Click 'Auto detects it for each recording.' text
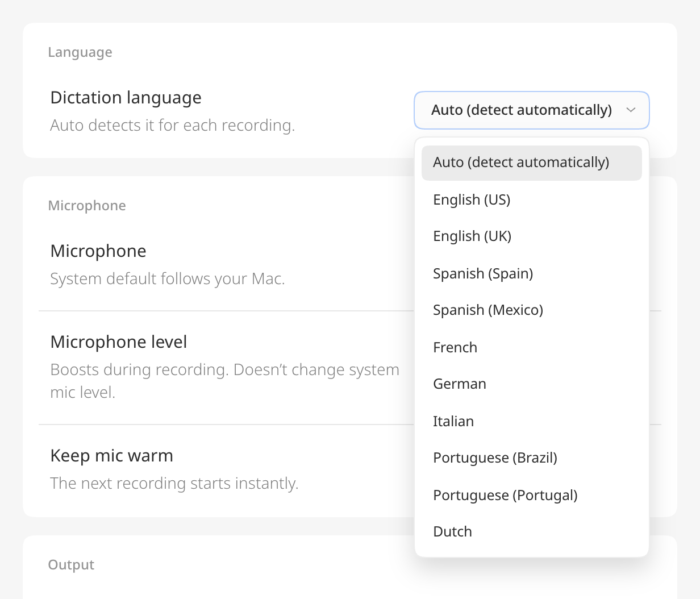700x599 pixels. coord(173,126)
